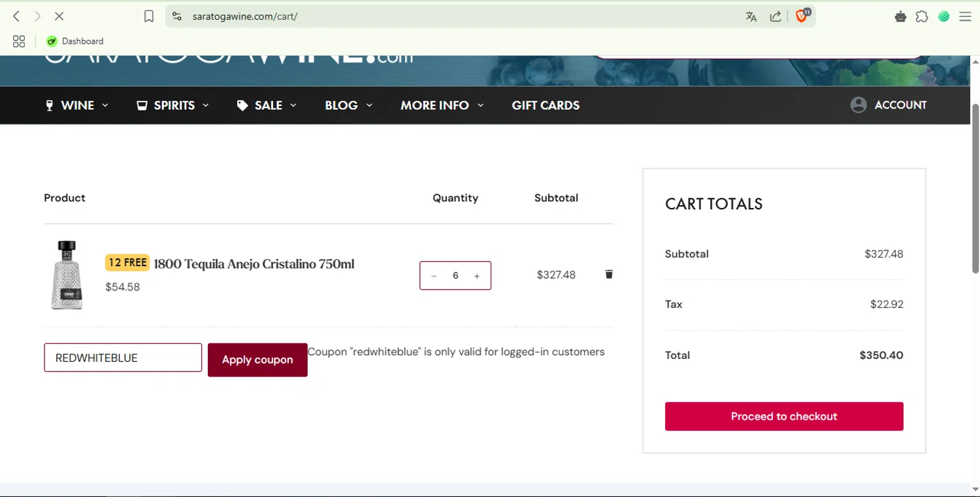Open the SPIRITS menu
Screen dimensions: 980x497
(x=172, y=105)
